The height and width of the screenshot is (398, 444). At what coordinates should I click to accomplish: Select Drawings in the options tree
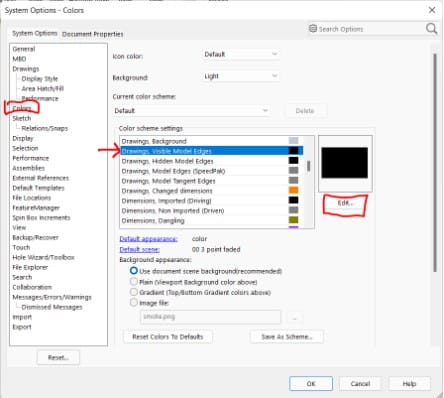pyautogui.click(x=26, y=69)
